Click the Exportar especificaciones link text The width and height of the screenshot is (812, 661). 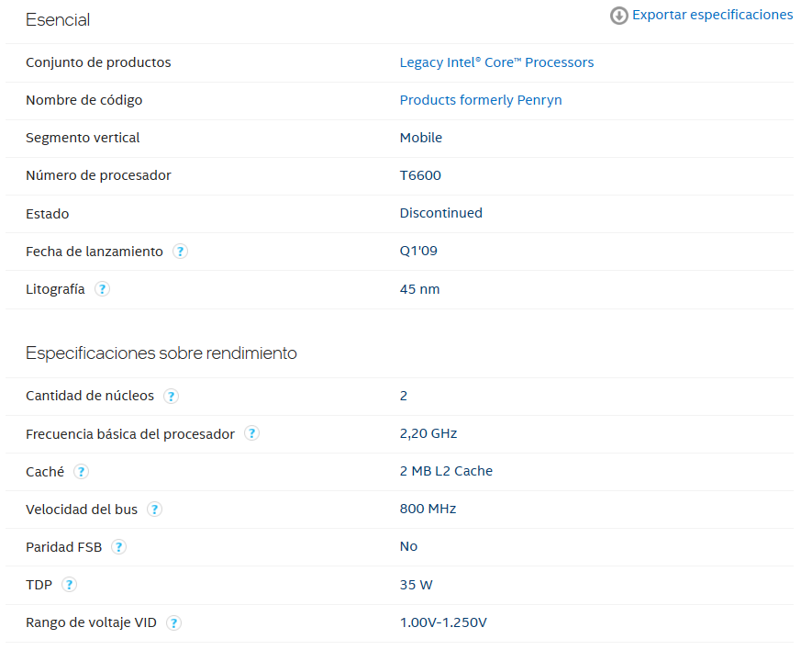click(712, 15)
